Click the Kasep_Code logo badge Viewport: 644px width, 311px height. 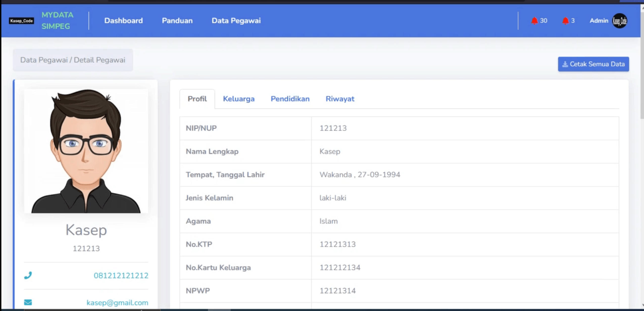coord(21,21)
